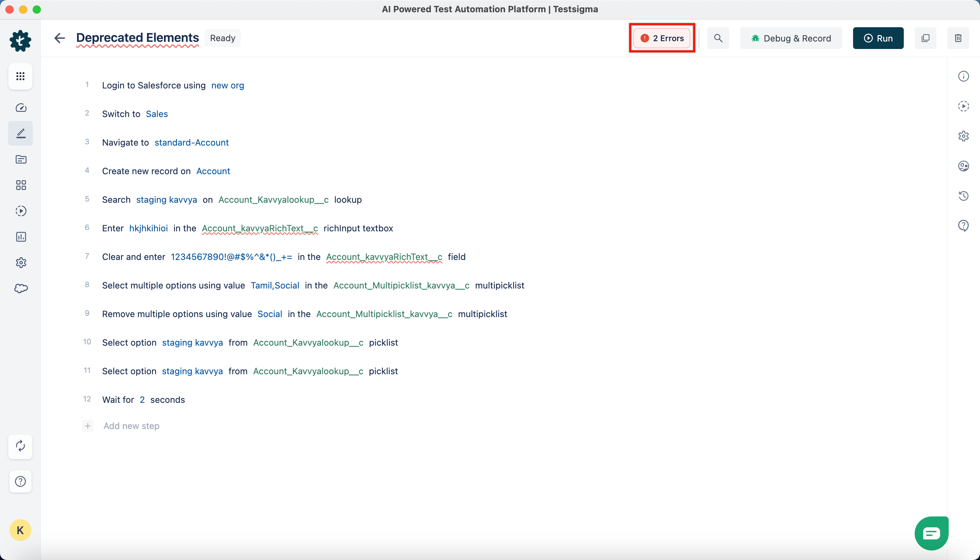Click Debug & Record button
The width and height of the screenshot is (980, 560).
[791, 38]
